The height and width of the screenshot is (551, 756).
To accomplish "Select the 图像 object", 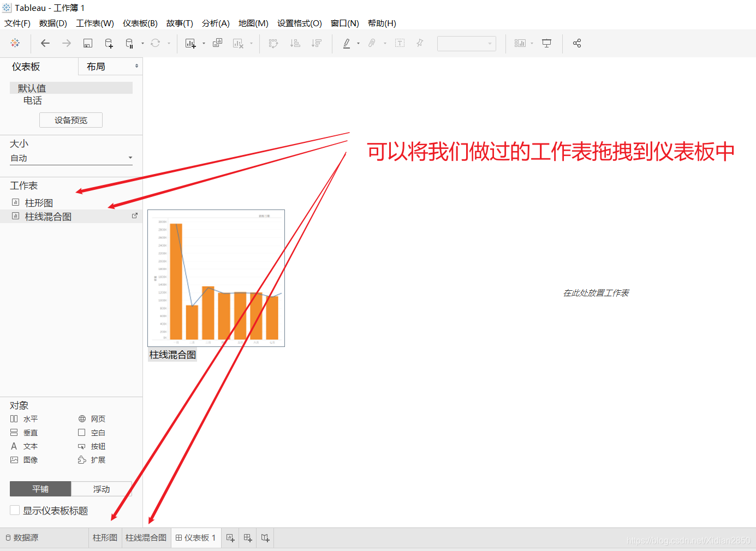I will (25, 460).
